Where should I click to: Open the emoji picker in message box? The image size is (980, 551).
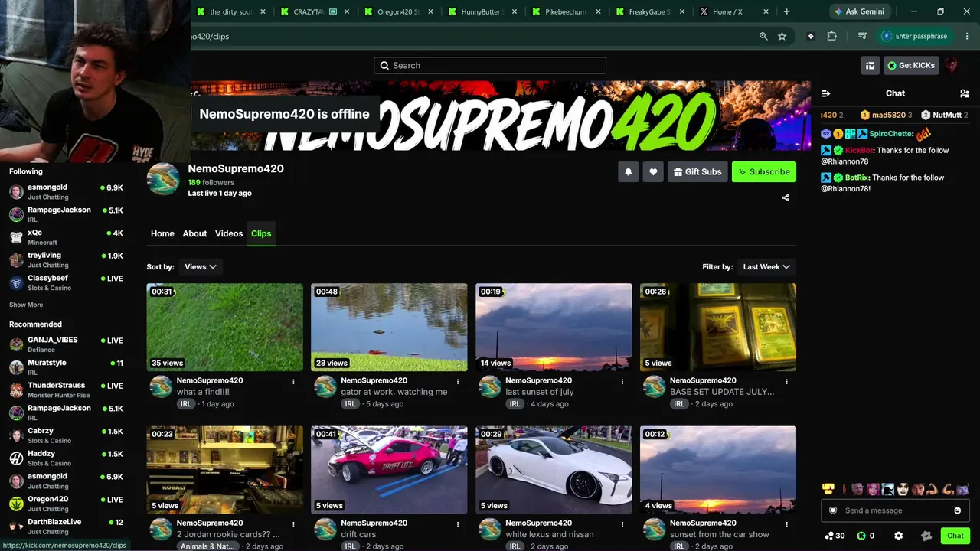(x=957, y=510)
